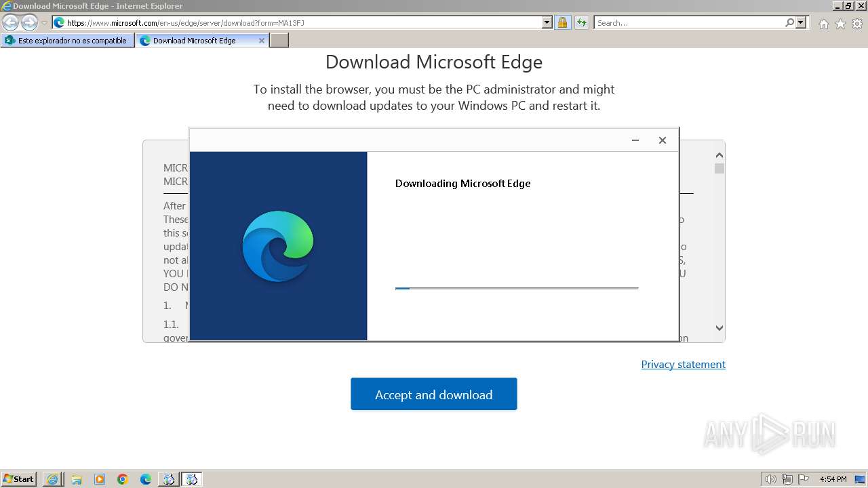The width and height of the screenshot is (868, 488).
Task: Open the volume speaker tray icon
Action: (x=770, y=479)
